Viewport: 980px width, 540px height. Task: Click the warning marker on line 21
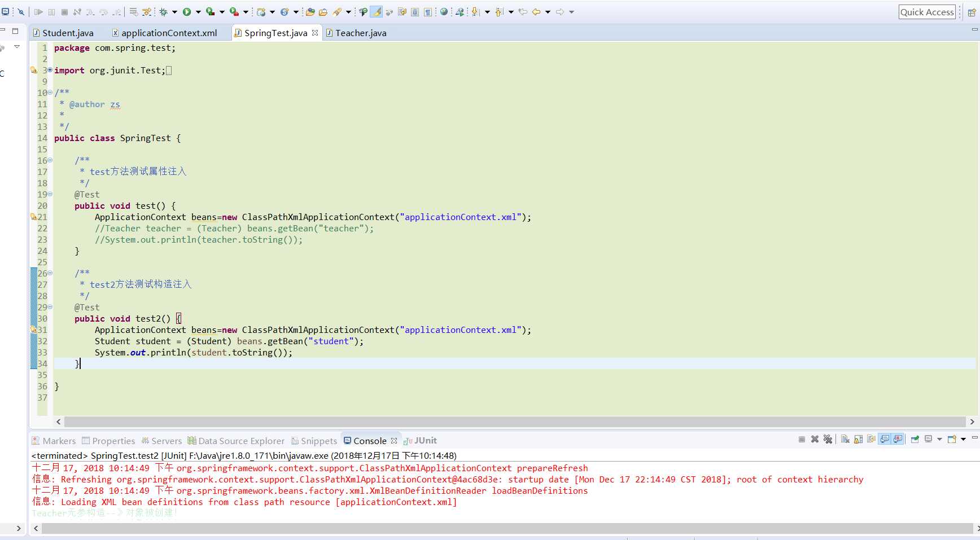(x=33, y=217)
